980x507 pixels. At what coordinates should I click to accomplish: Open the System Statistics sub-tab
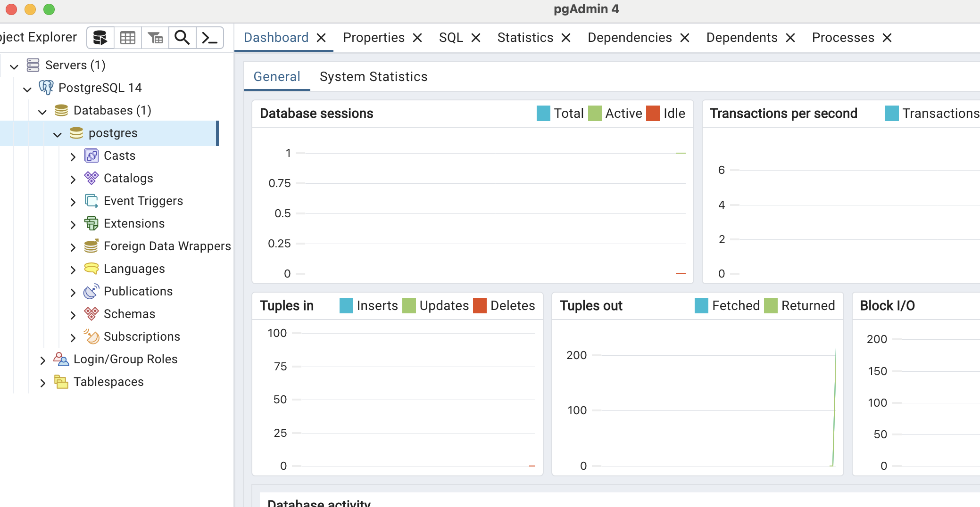[x=374, y=77]
